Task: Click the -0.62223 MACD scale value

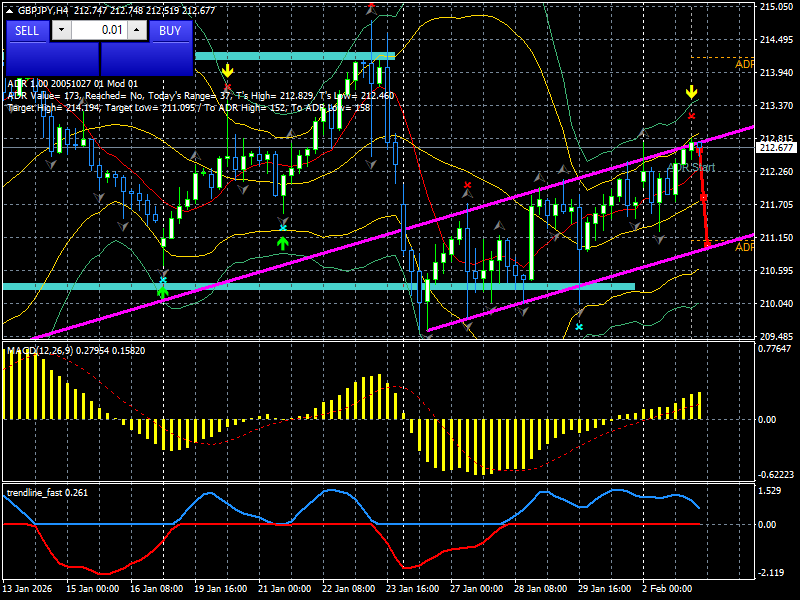Action: click(776, 474)
